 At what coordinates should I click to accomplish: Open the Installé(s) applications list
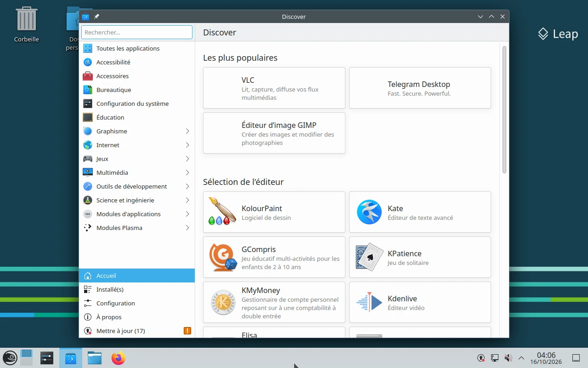pos(137,289)
